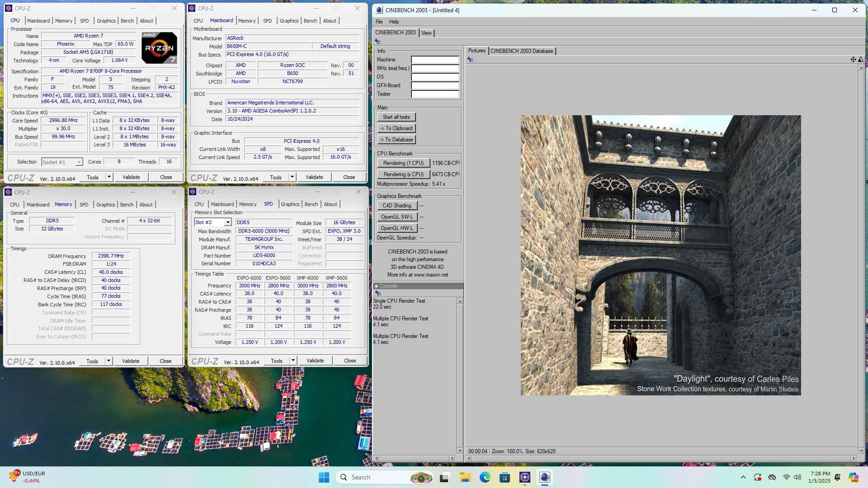
Task: Open the Socket #1 selection dropdown
Action: (x=79, y=162)
